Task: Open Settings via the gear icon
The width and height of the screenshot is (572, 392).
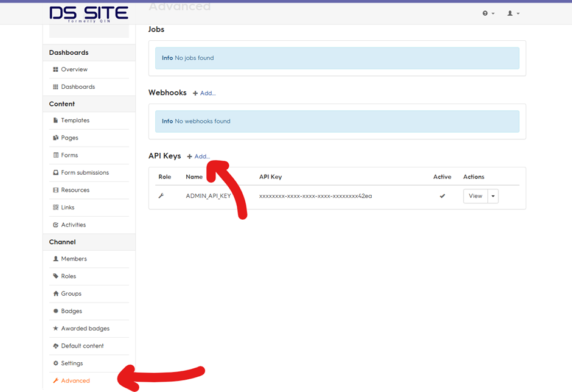Action: tap(55, 363)
